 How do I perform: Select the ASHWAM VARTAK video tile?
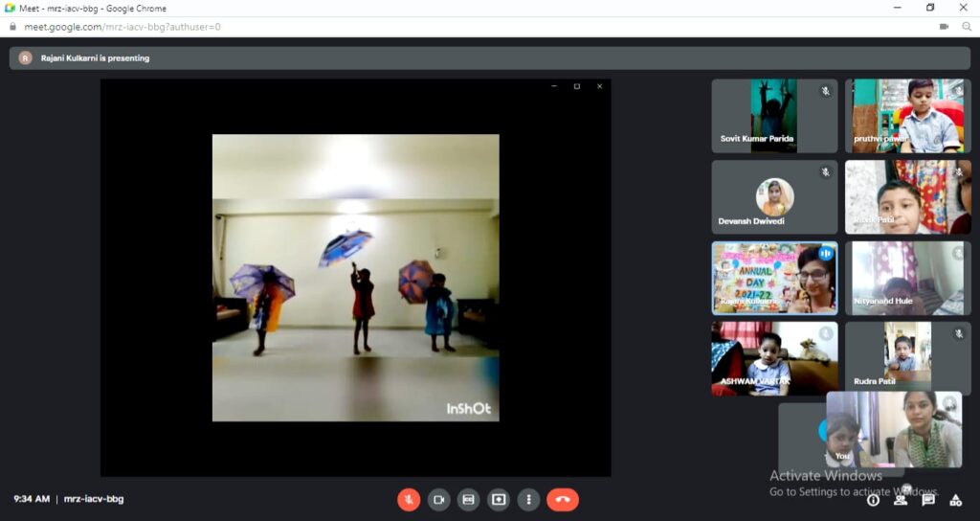(774, 359)
